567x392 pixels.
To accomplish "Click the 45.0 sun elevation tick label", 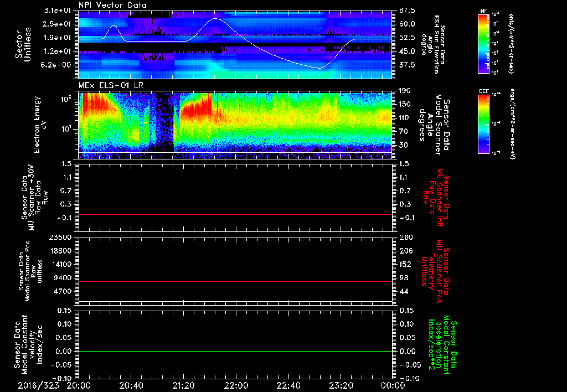I will coord(407,51).
